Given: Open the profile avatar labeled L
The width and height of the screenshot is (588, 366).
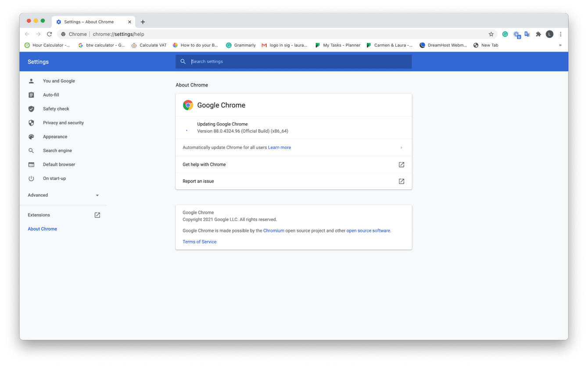Looking at the screenshot, I should pyautogui.click(x=549, y=34).
